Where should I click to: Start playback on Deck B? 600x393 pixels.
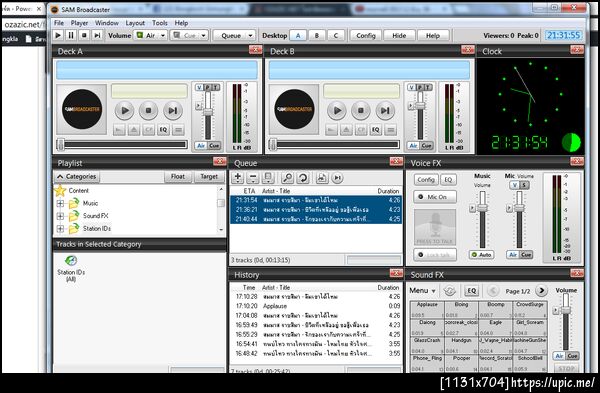click(337, 111)
